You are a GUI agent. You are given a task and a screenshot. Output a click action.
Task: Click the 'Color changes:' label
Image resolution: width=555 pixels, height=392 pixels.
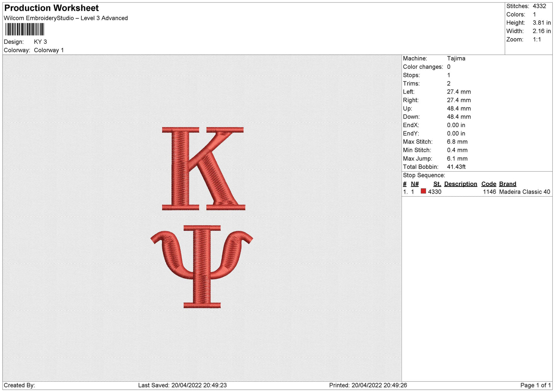423,67
